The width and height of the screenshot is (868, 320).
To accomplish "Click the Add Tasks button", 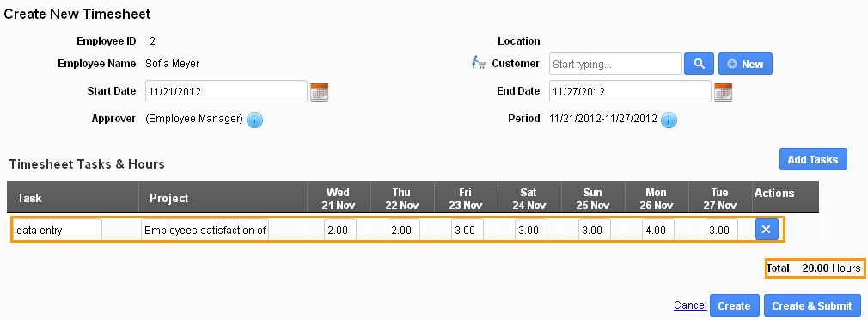I will tap(813, 159).
